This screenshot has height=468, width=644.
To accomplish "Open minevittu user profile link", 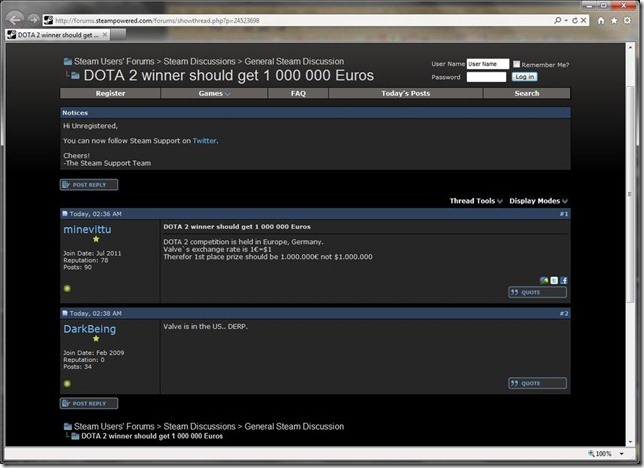I will tap(87, 229).
